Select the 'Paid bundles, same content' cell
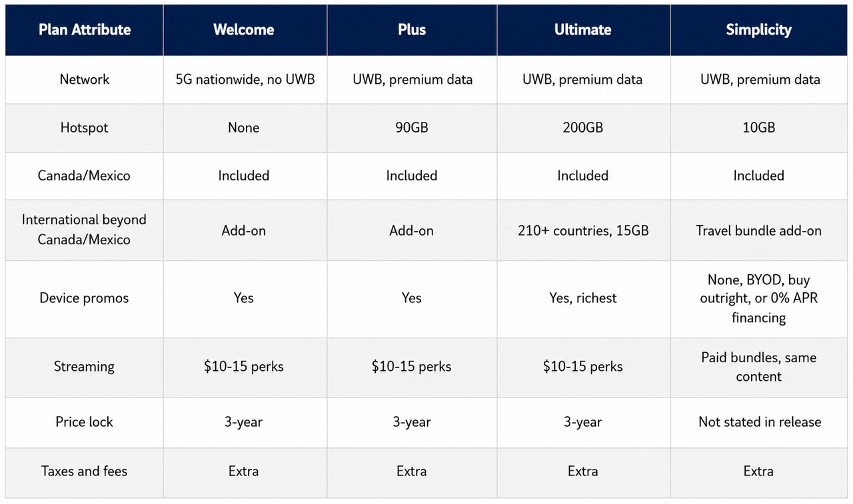The width and height of the screenshot is (853, 504). (758, 367)
